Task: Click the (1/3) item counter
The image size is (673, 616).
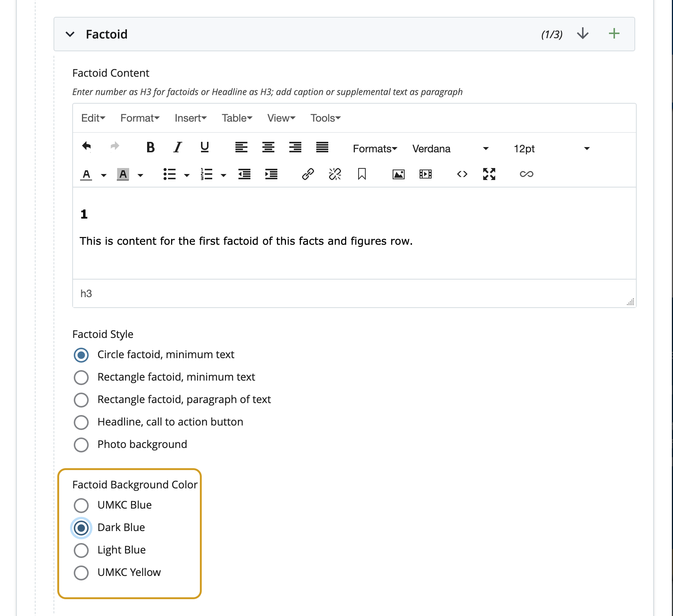Action: point(552,34)
